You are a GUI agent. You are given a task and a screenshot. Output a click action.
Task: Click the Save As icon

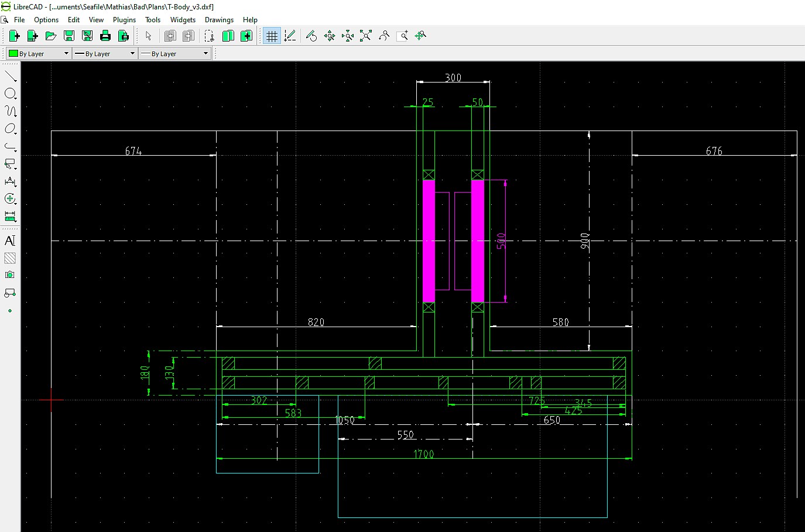87,36
